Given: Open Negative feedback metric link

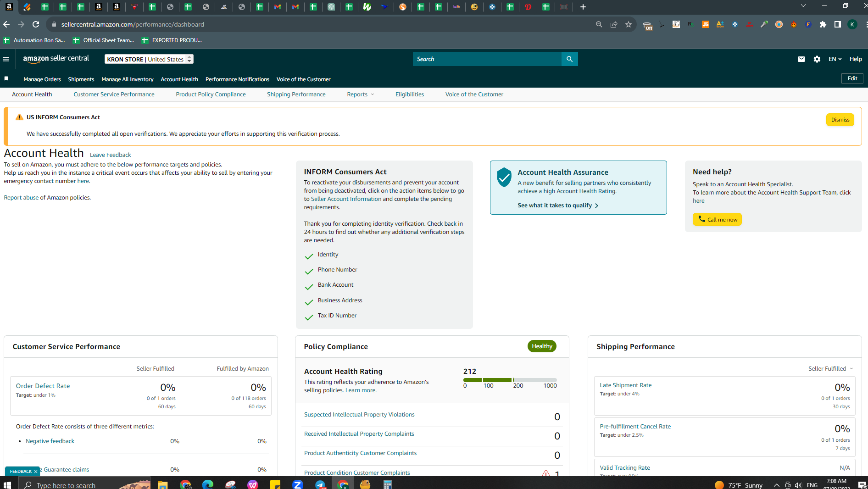Looking at the screenshot, I should click(x=50, y=441).
